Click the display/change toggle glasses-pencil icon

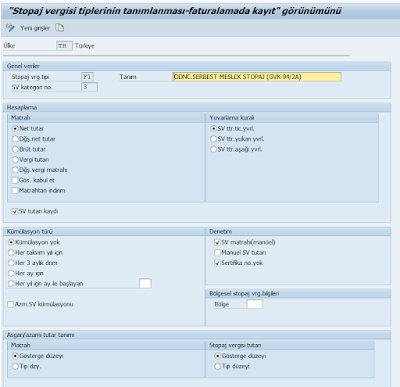pos(10,28)
